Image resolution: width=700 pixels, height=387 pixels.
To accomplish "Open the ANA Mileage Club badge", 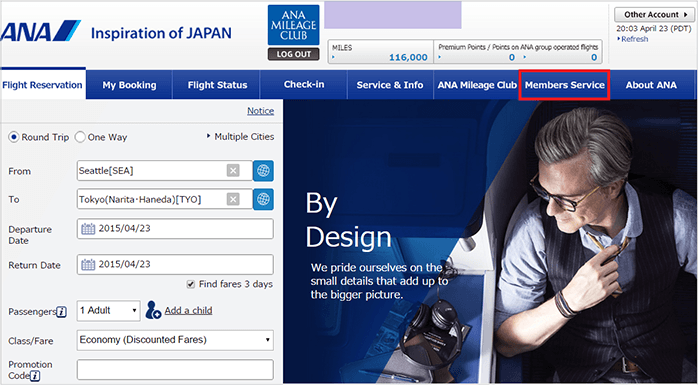I will (293, 25).
